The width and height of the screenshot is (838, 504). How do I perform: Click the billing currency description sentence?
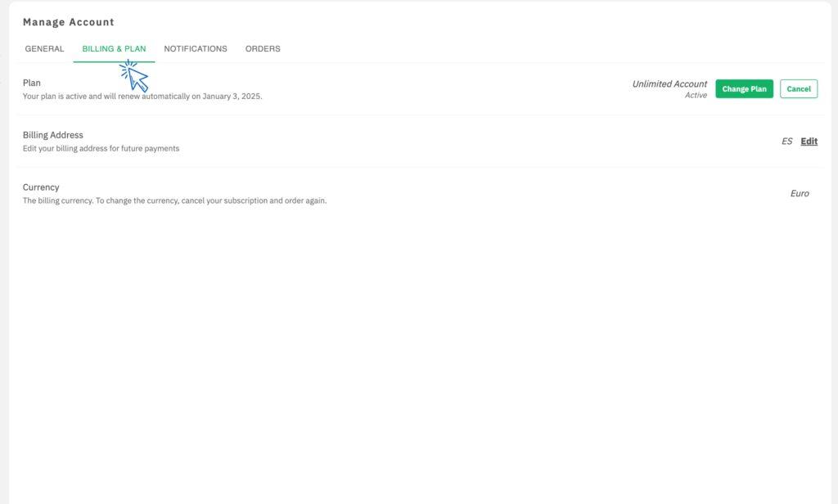pos(174,201)
